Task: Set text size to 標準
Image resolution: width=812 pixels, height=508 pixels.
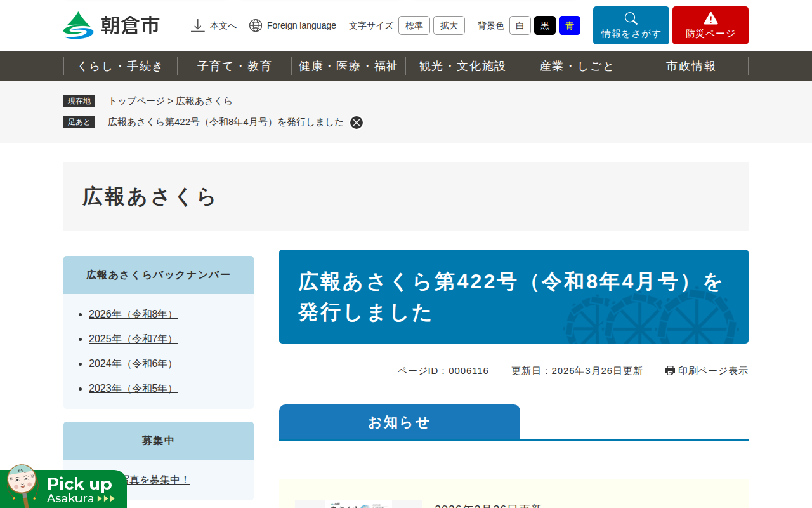Action: (414, 25)
